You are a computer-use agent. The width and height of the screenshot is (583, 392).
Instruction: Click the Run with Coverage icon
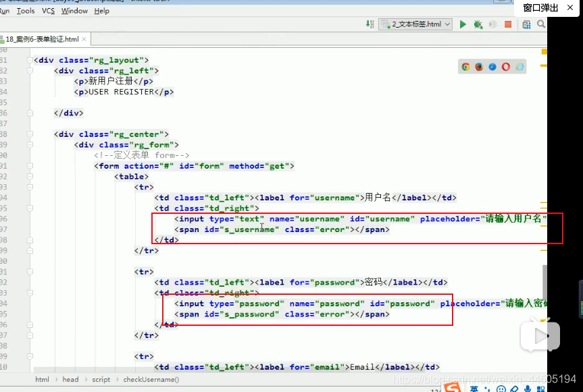(493, 24)
